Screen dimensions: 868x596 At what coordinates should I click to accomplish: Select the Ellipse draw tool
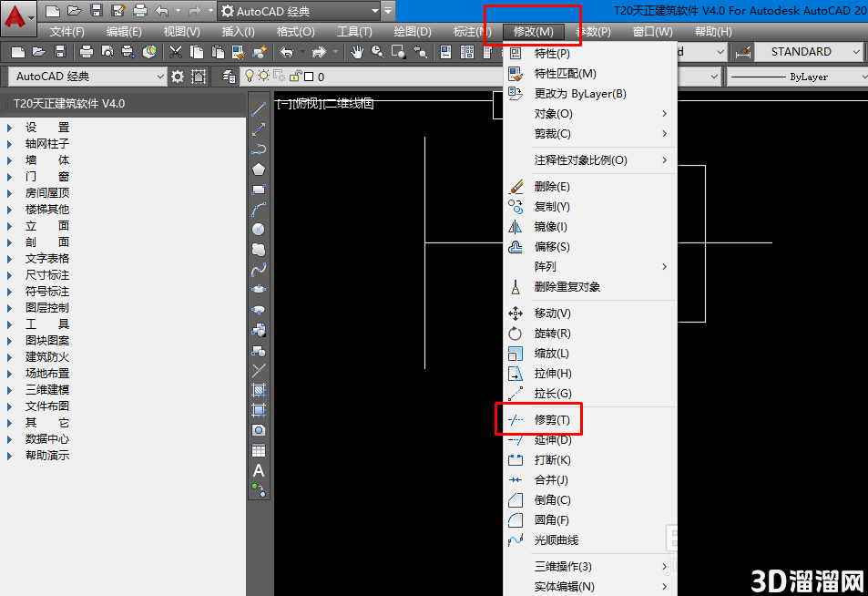click(259, 290)
